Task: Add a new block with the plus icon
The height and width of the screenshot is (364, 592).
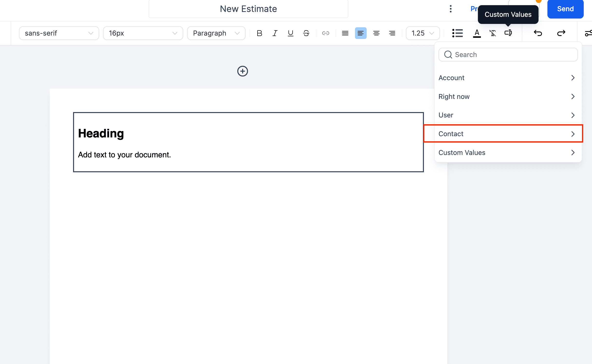Action: [x=242, y=71]
